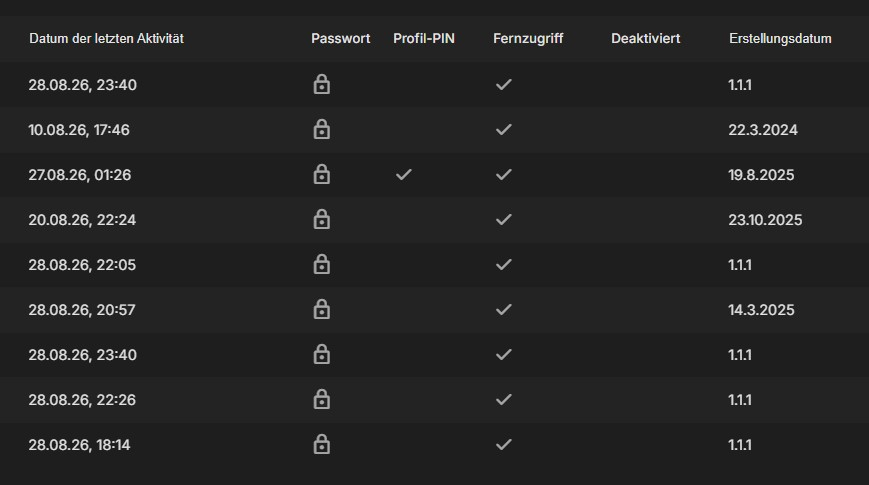Sort by Profil-PIN column header
869x485 pixels.
coord(424,38)
